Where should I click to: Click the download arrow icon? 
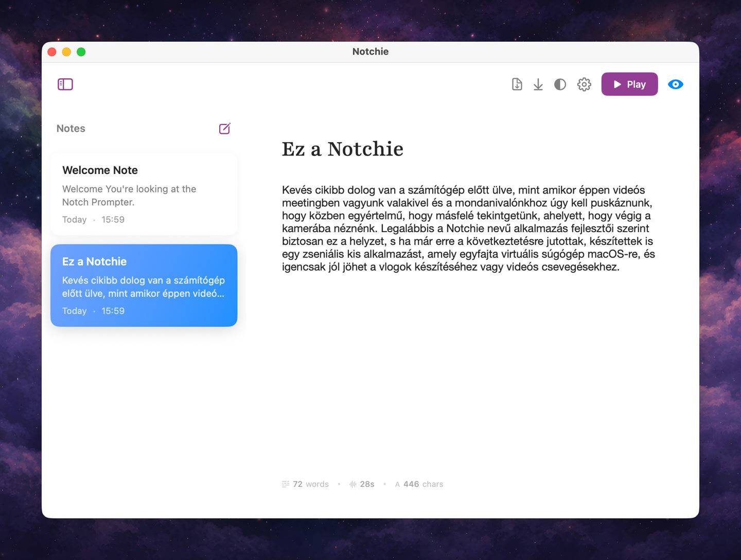[538, 84]
